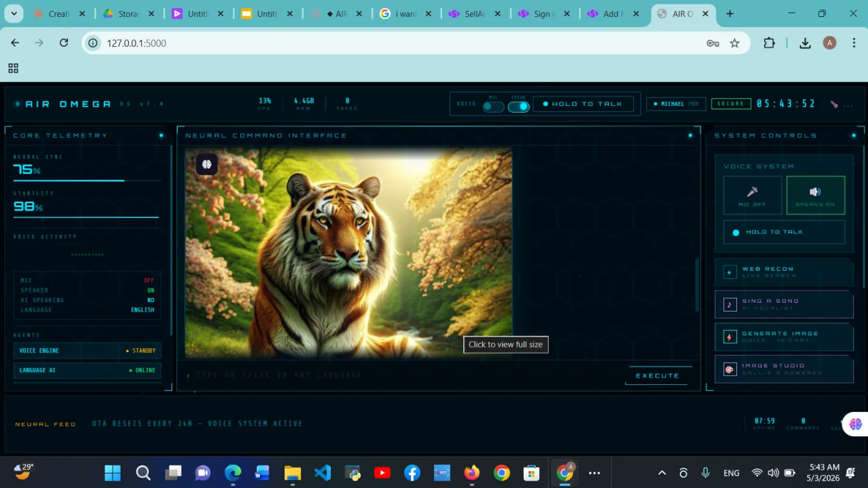
Task: Click the STABILITY progress bar
Action: pyautogui.click(x=87, y=217)
